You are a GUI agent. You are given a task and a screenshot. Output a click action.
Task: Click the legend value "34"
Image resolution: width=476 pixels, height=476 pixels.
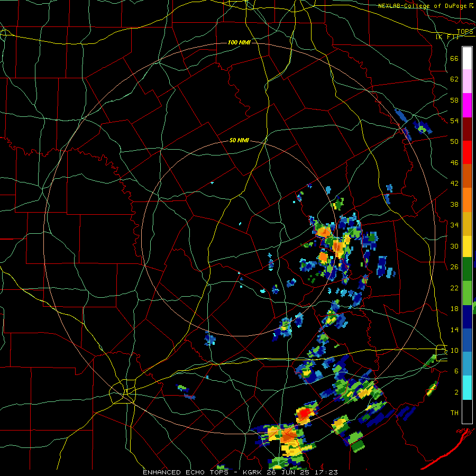click(454, 225)
